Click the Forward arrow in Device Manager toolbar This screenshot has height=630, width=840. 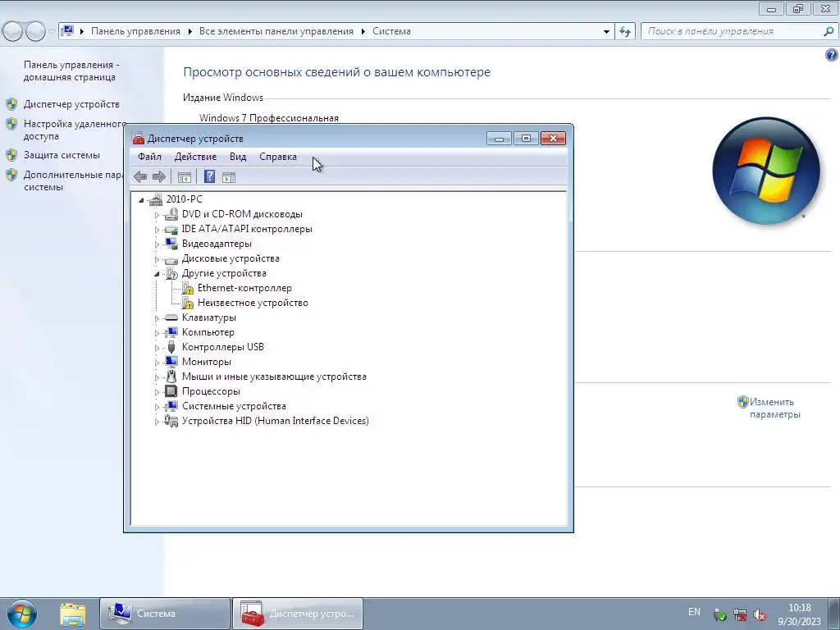click(159, 177)
